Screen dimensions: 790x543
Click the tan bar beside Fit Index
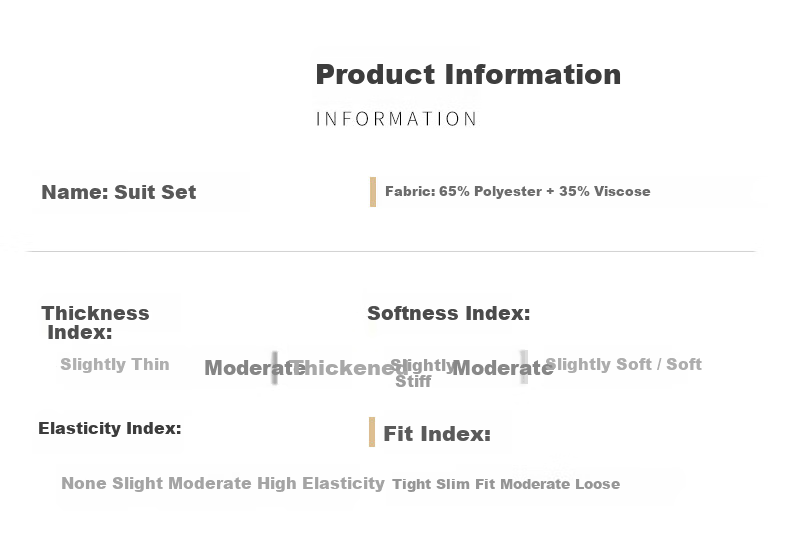(372, 432)
